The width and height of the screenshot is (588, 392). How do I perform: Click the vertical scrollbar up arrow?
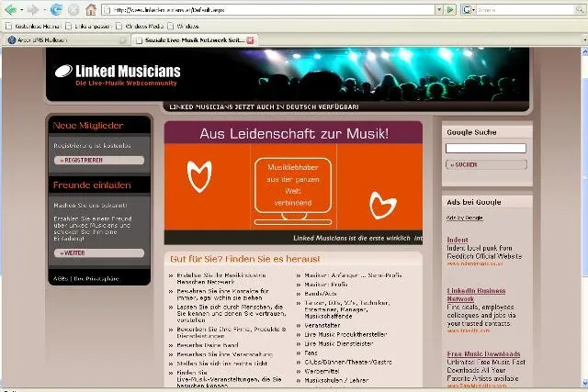tap(584, 51)
